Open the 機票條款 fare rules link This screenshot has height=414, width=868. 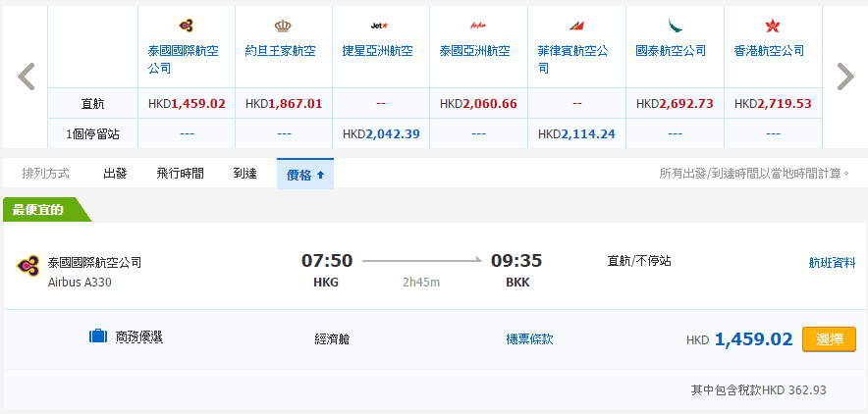coord(529,338)
